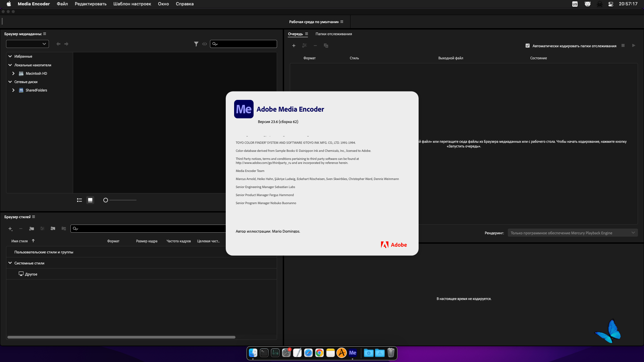Toggle the eye visibility icon in Media Browser
The height and width of the screenshot is (362, 644).
click(205, 44)
